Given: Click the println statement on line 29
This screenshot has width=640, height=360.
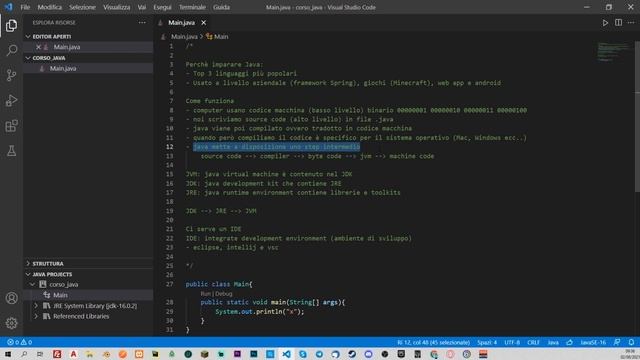Looking at the screenshot, I should pos(260,311).
